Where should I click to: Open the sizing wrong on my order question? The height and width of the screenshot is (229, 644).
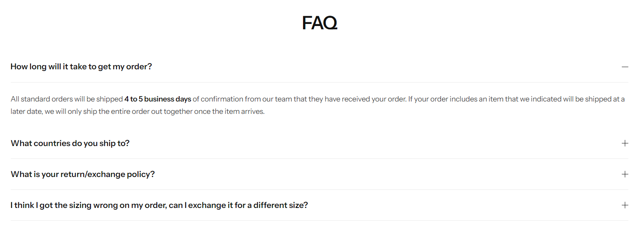[159, 205]
